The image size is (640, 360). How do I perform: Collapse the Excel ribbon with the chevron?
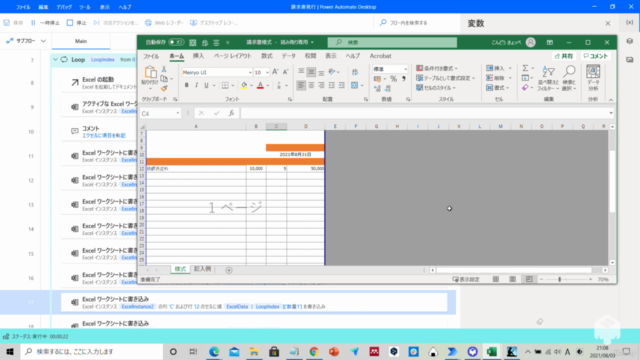point(611,100)
